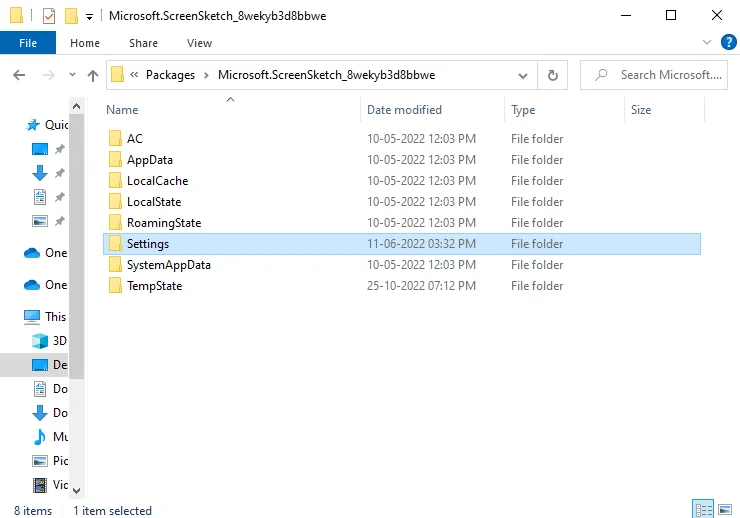Refresh the current folder view
The image size is (740, 518).
[553, 75]
